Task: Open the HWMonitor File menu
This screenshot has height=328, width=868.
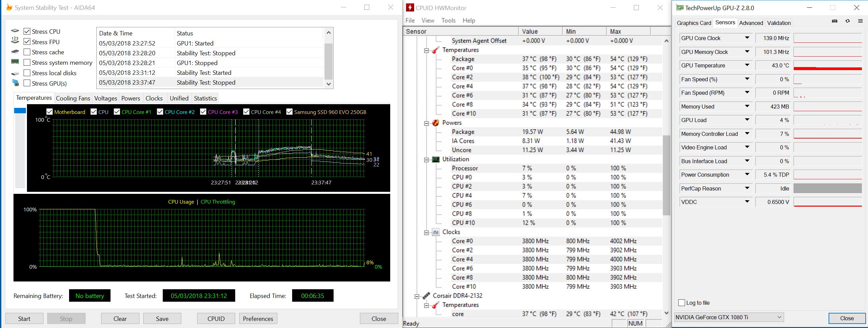Action: [x=410, y=20]
